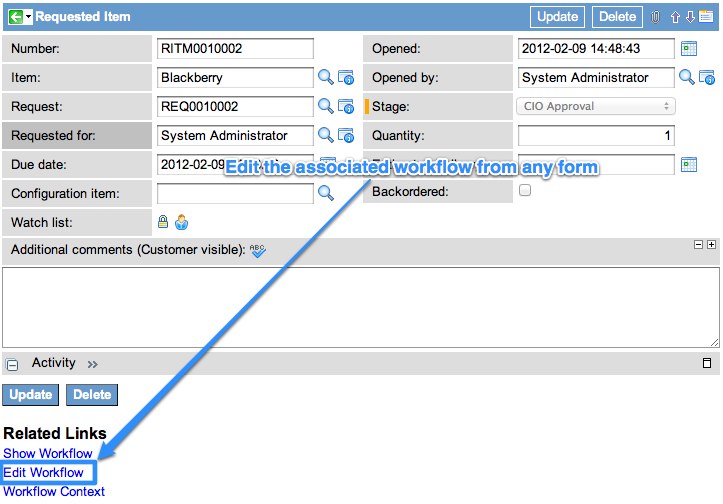723x504 pixels.
Task: Click the bottom Delete button
Action: coord(92,394)
